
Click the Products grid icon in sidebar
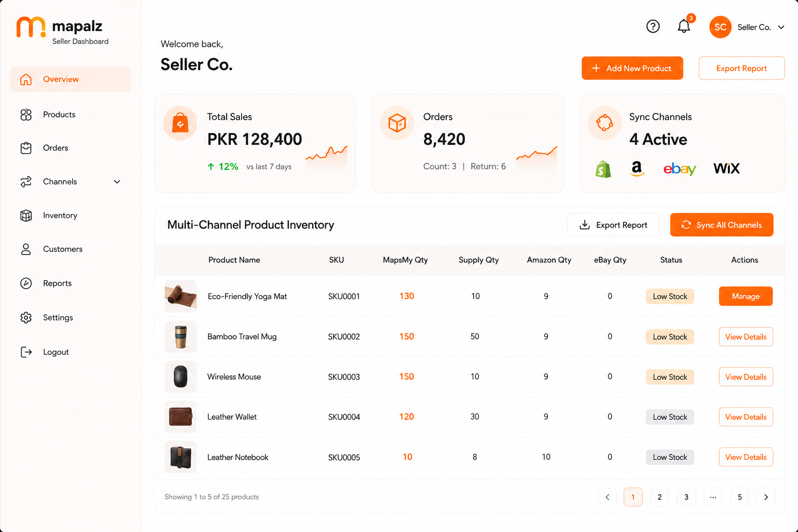tap(26, 115)
